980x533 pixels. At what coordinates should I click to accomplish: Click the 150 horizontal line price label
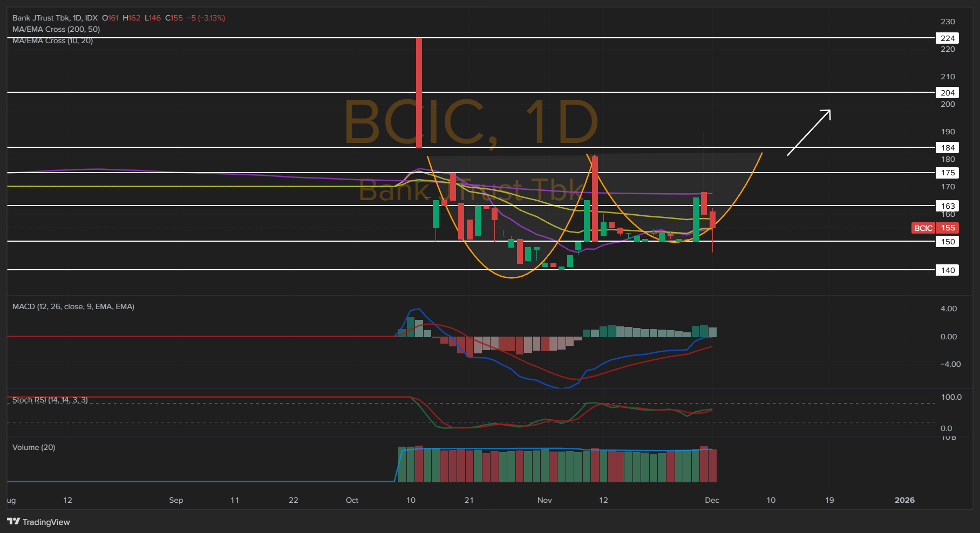pyautogui.click(x=947, y=242)
